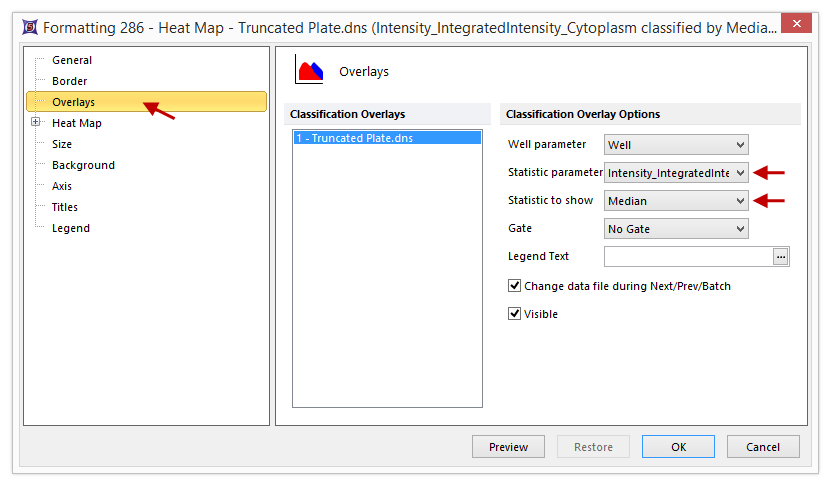Select the Background category
Image resolution: width=835 pixels, height=488 pixels.
(x=83, y=165)
